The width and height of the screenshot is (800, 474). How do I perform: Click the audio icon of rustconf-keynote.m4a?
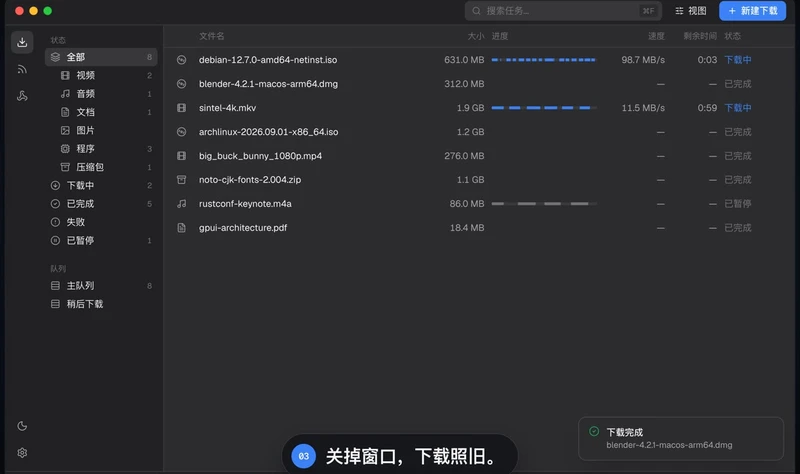(x=181, y=204)
